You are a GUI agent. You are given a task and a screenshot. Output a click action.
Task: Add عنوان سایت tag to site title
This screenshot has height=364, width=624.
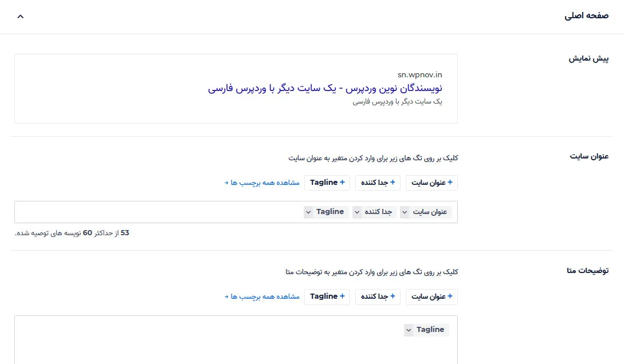[431, 183]
